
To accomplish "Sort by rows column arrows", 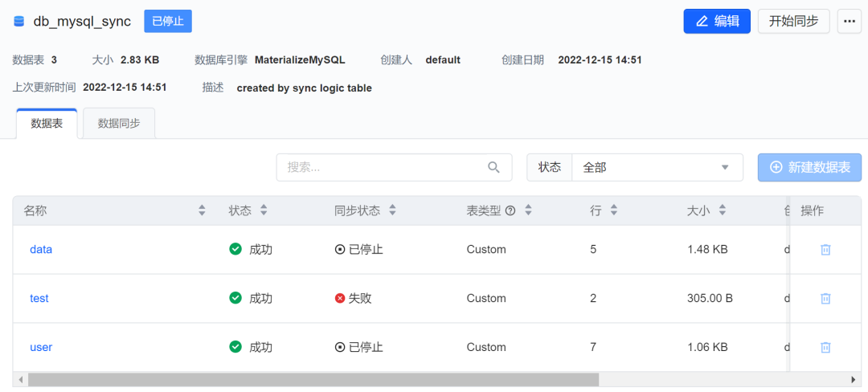I will 614,210.
